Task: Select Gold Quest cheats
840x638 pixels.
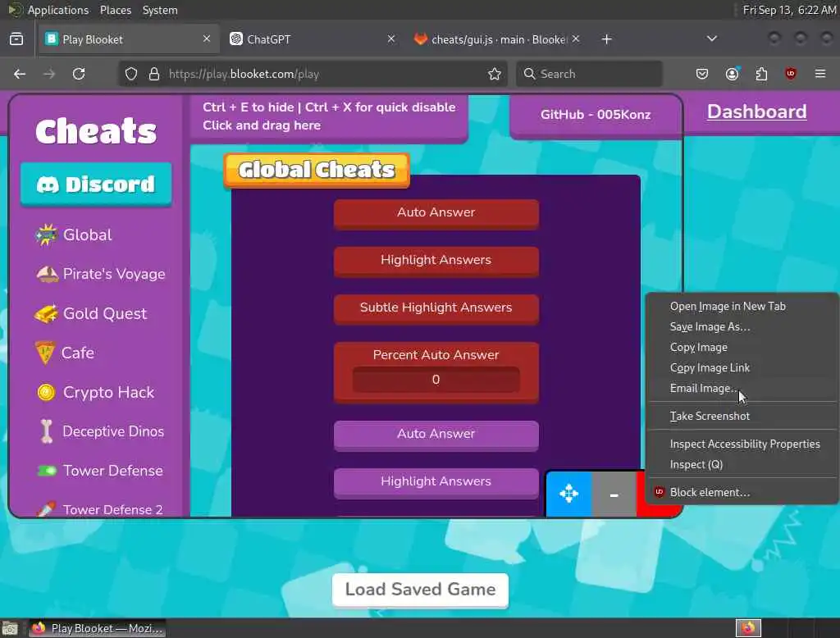Action: pyautogui.click(x=90, y=313)
